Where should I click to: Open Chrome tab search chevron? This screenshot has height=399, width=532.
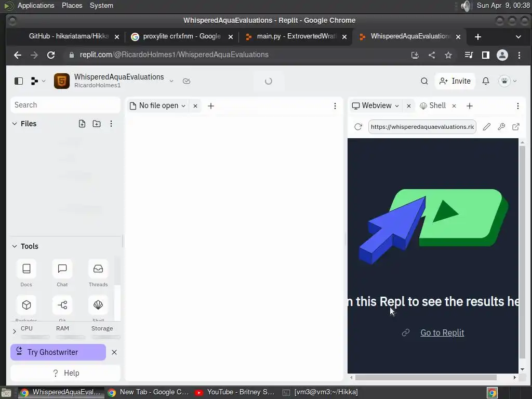(x=518, y=37)
